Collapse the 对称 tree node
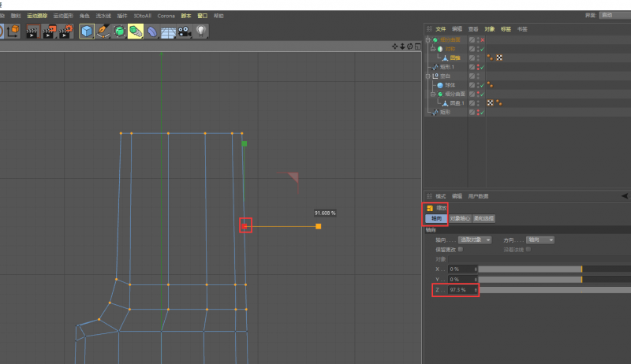 (x=433, y=49)
